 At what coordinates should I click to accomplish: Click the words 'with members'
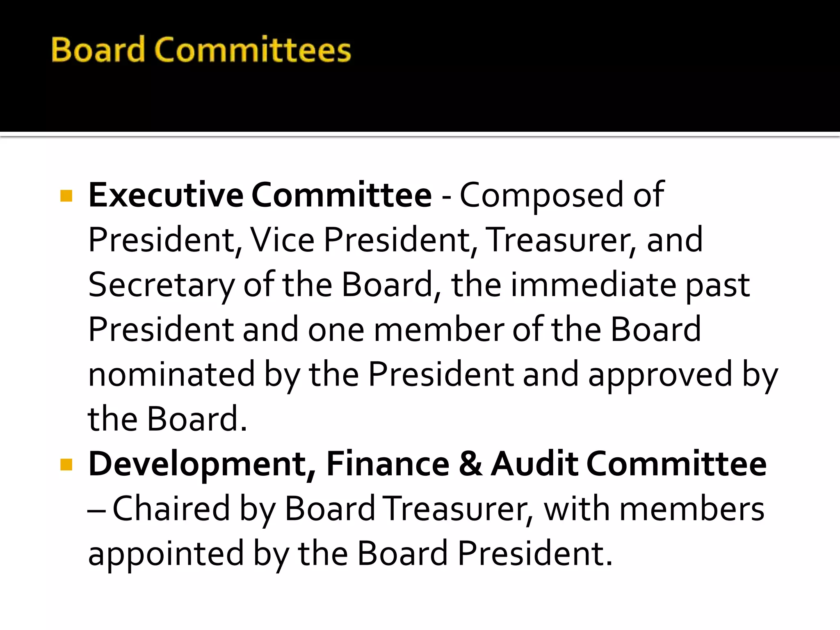pos(654,509)
